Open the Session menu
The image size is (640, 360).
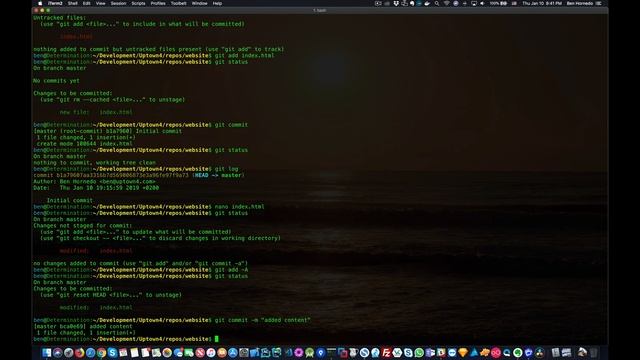[118, 3]
